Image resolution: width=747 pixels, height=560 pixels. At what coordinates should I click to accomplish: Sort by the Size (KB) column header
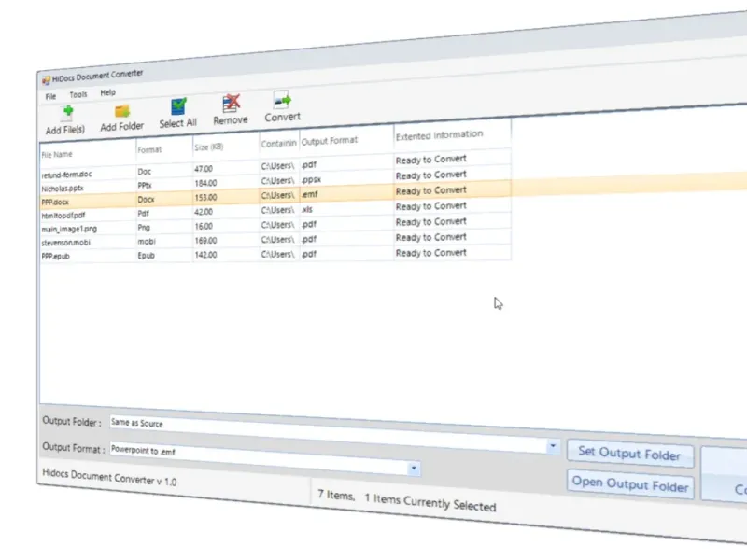pyautogui.click(x=226, y=146)
